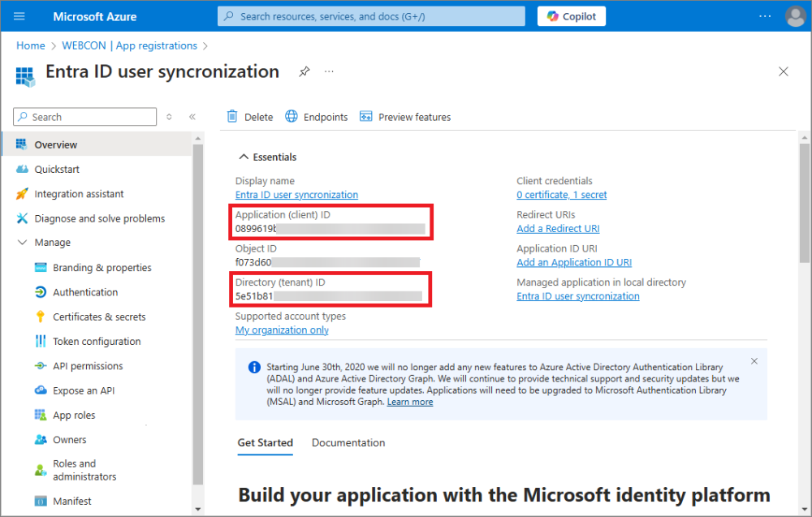The image size is (812, 517).
Task: Click the WEBCON App registrations breadcrumb
Action: tap(127, 45)
